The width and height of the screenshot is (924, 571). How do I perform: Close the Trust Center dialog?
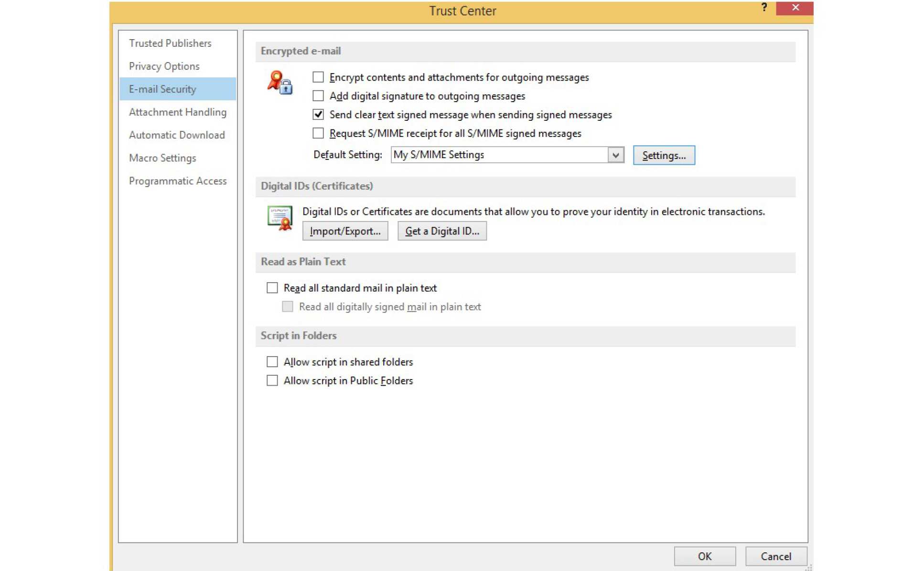[x=795, y=8]
